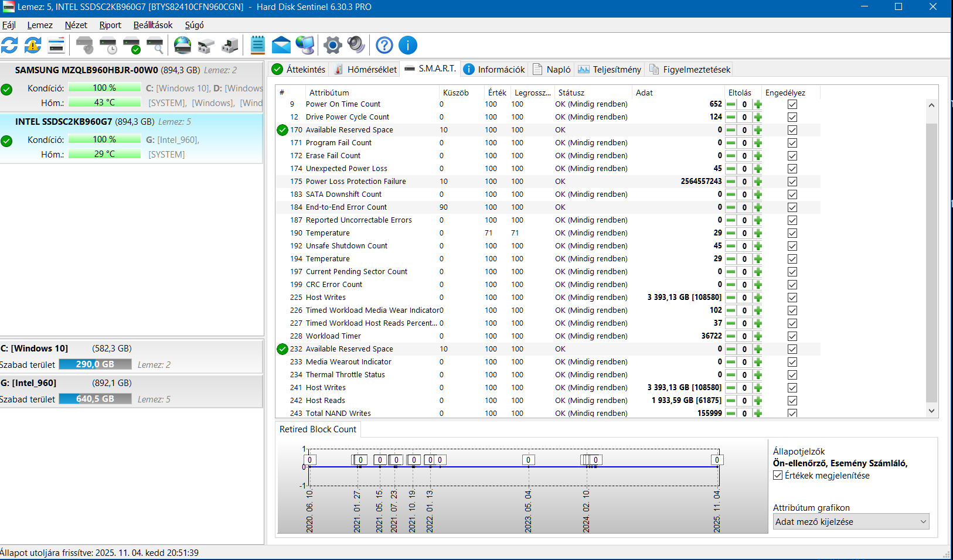Select the SAMSUNG MZQLB960HBJR-00W0 disk
The width and height of the screenshot is (953, 560).
tap(132, 86)
